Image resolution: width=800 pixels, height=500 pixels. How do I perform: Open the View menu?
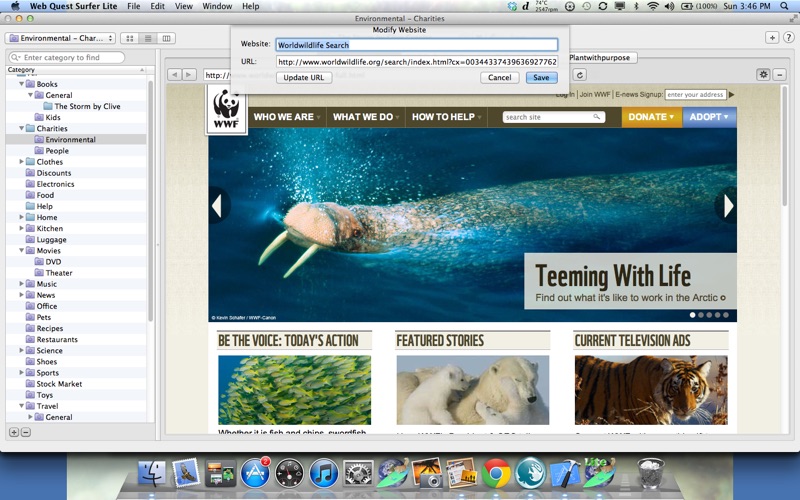pos(184,6)
